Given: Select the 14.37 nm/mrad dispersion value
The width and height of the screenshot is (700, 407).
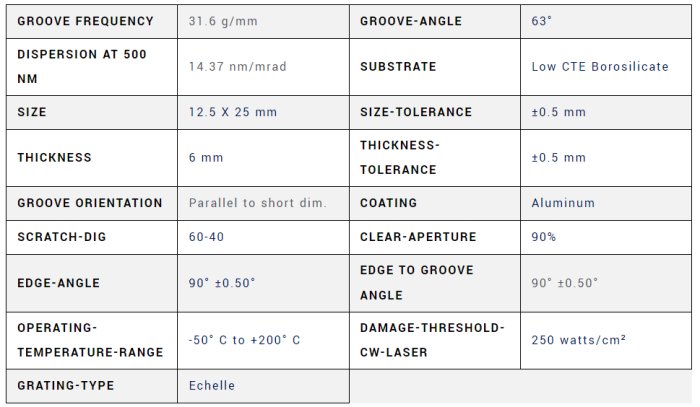Looking at the screenshot, I should 239,67.
